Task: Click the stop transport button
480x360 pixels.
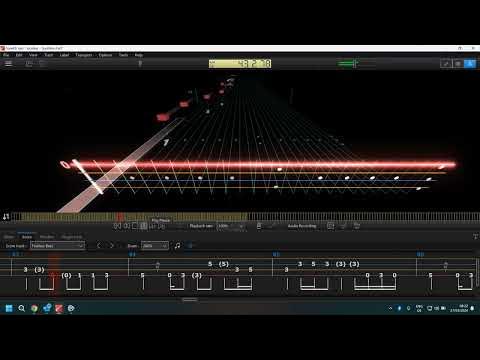Action: click(135, 226)
